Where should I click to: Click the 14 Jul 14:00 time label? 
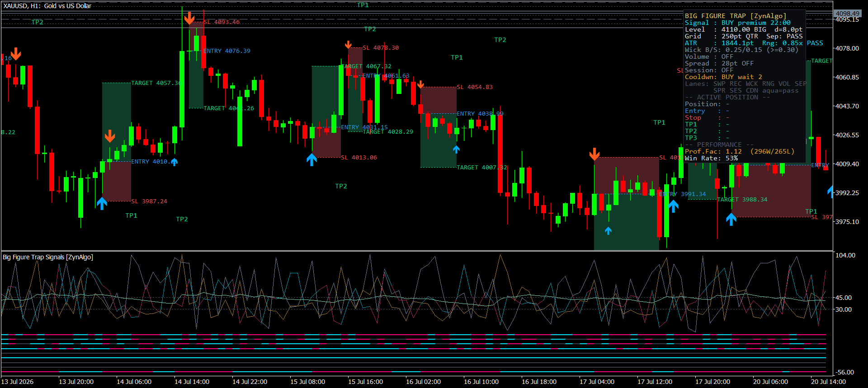[192, 382]
